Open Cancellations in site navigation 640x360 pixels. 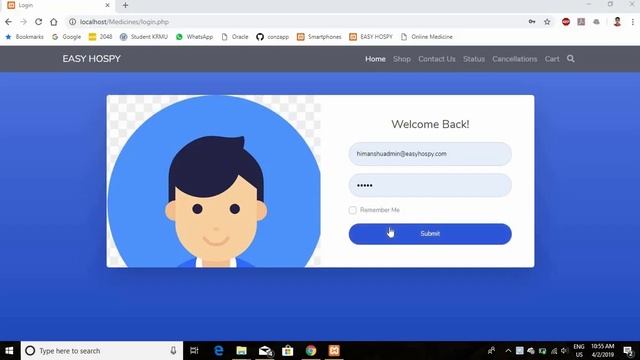coord(515,59)
